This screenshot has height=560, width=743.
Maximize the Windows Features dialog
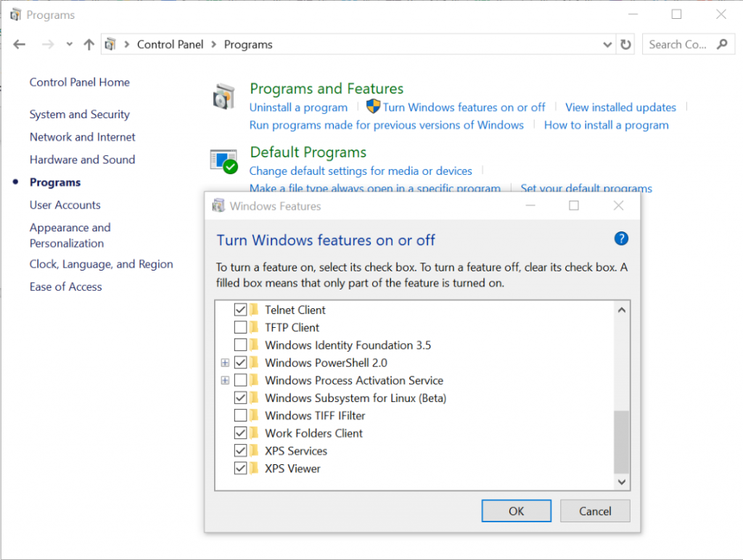574,205
